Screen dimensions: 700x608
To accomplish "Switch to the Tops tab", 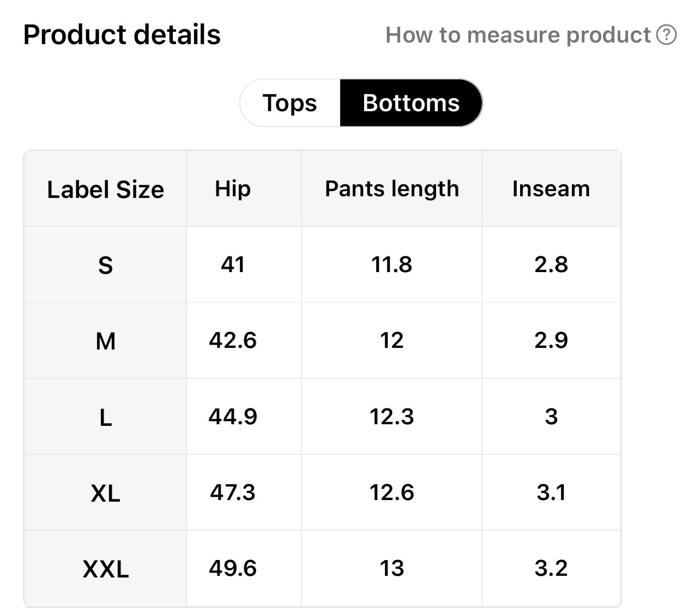I will tap(289, 103).
